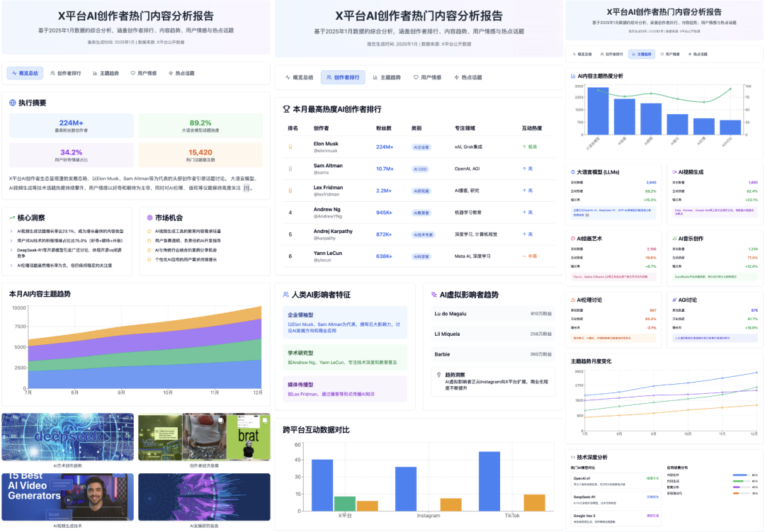Image resolution: width=765 pixels, height=532 pixels.
Task: Click the bar chart icon beside AI内容主题热度分析
Action: 573,76
